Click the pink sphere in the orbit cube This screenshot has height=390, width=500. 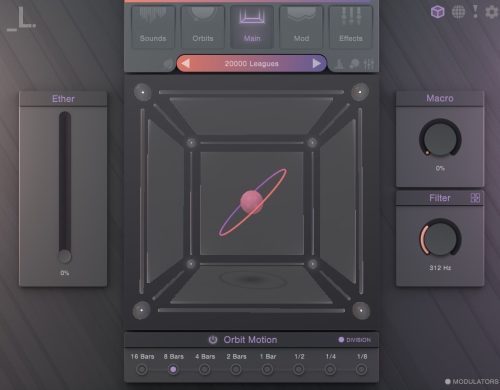point(251,201)
